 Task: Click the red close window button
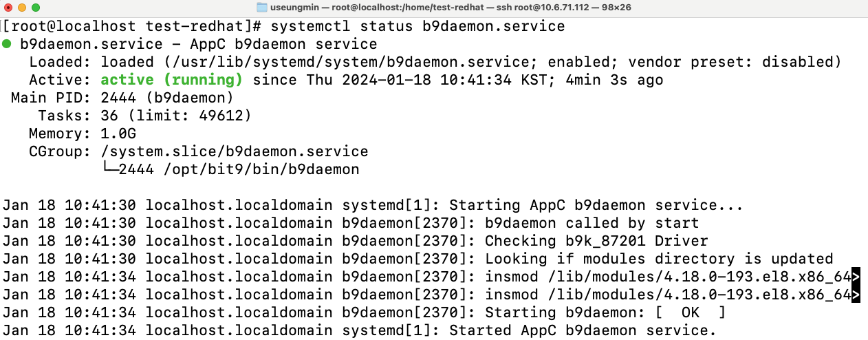click(8, 8)
